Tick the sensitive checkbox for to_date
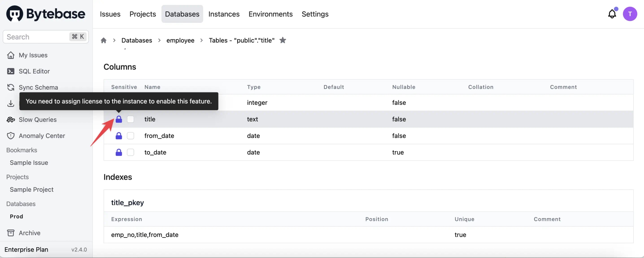The width and height of the screenshot is (644, 258). (130, 152)
